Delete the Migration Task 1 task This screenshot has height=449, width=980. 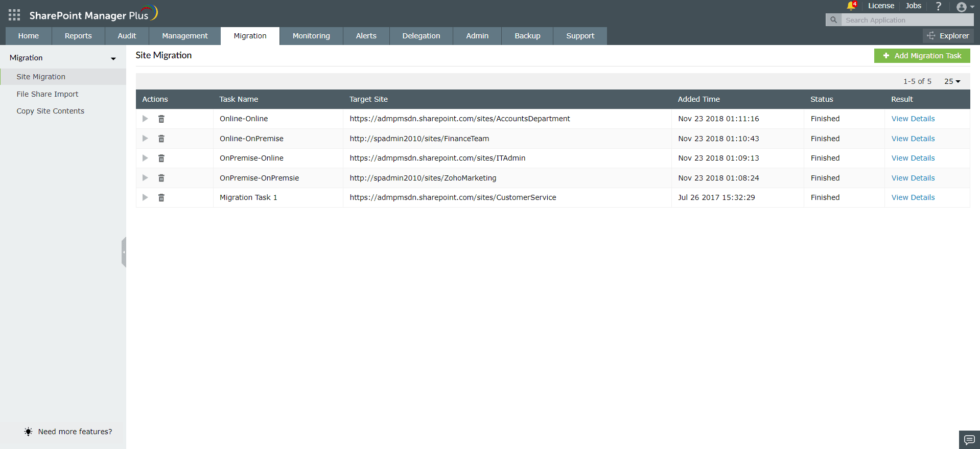161,197
